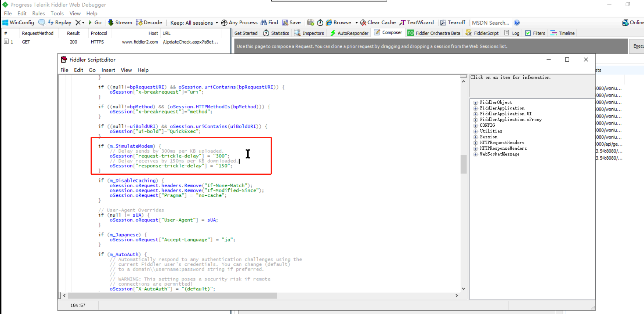
Task: Switch to the Inspectors tab
Action: (x=309, y=33)
